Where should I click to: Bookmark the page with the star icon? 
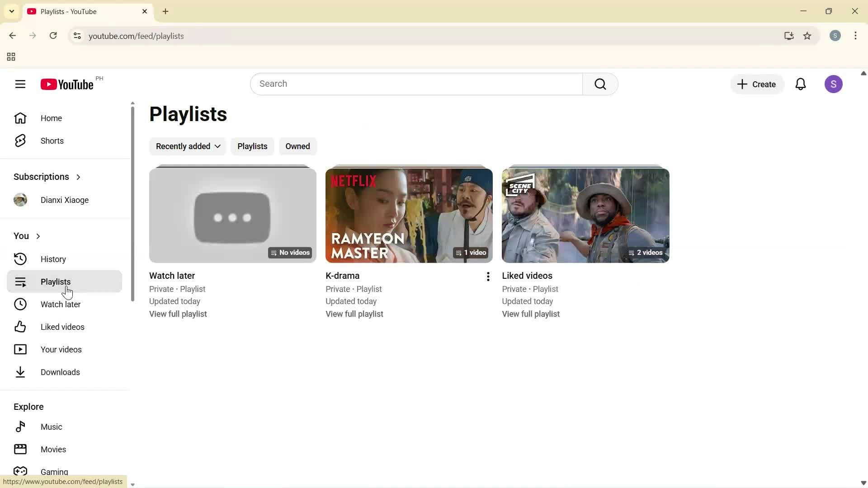point(808,36)
